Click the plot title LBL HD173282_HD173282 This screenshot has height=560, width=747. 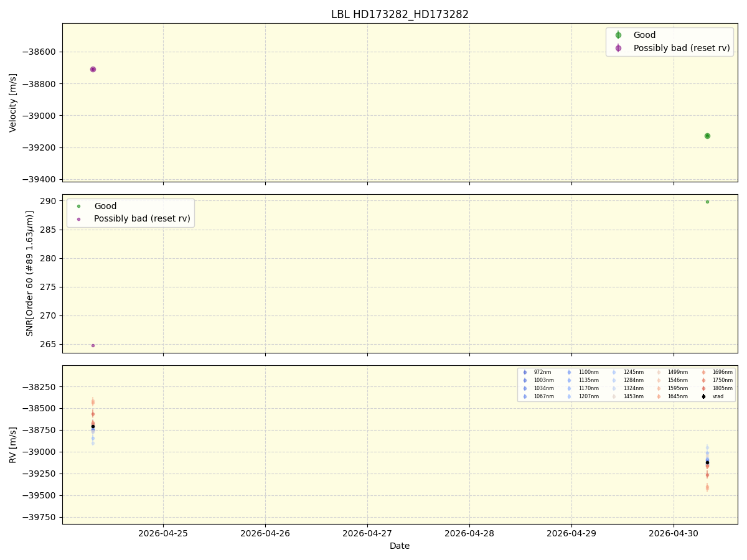pyautogui.click(x=400, y=14)
